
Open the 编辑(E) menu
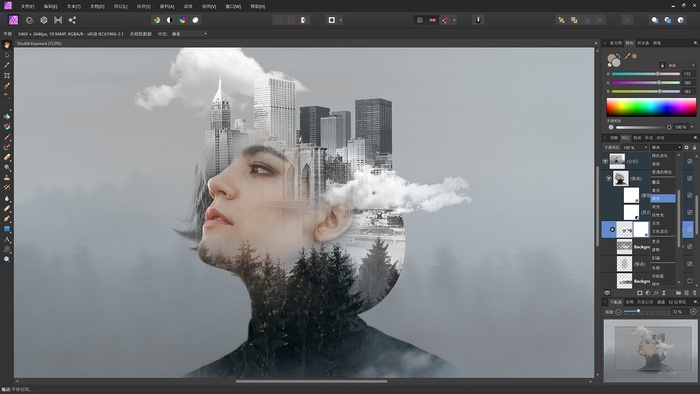pyautogui.click(x=50, y=7)
